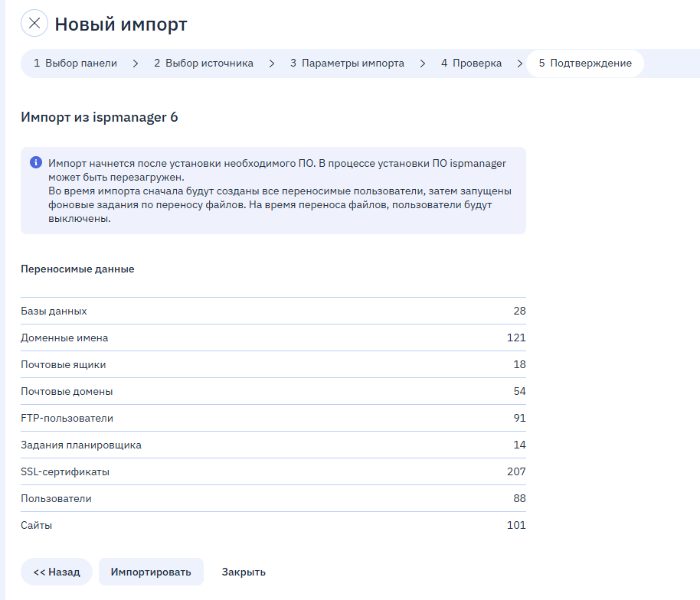This screenshot has height=600, width=700.
Task: Click the FTP-пользователи row
Action: coord(273,418)
